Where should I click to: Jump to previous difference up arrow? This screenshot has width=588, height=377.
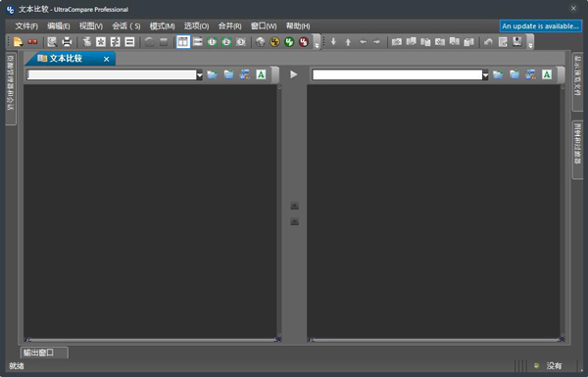click(348, 41)
